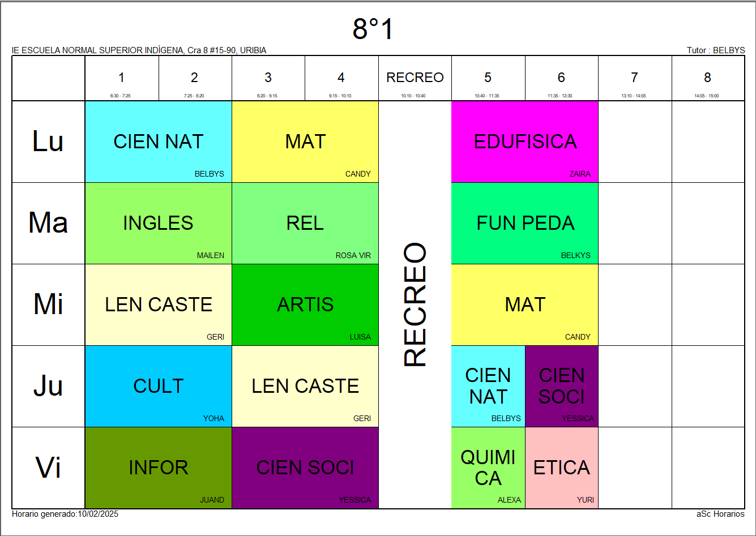The height and width of the screenshot is (536, 756).
Task: Select Wednesday's LEN CASTE lesson
Action: 158,305
